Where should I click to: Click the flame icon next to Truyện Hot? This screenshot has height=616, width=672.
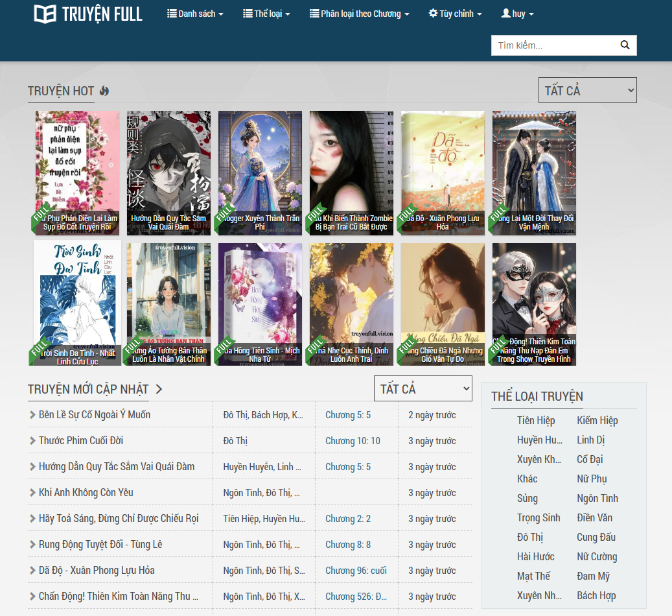point(104,91)
